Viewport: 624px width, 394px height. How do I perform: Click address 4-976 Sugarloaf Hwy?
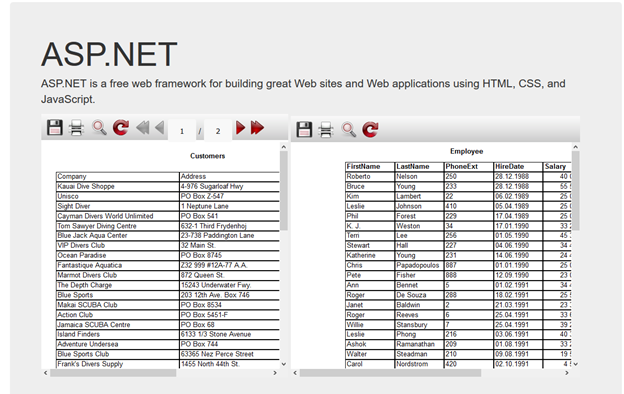230,186
